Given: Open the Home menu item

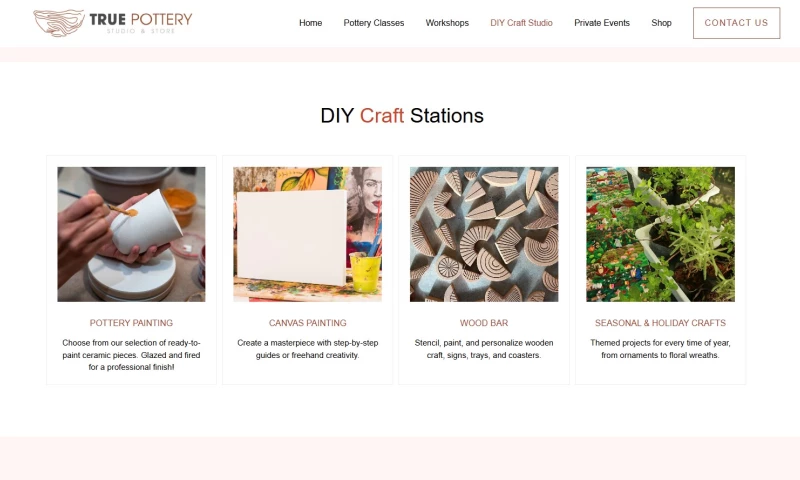Looking at the screenshot, I should [x=310, y=23].
